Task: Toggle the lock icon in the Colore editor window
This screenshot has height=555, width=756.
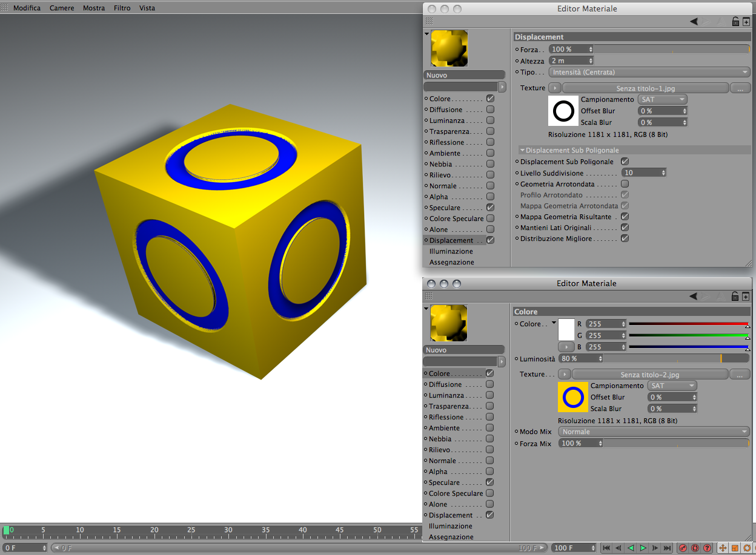Action: (735, 296)
